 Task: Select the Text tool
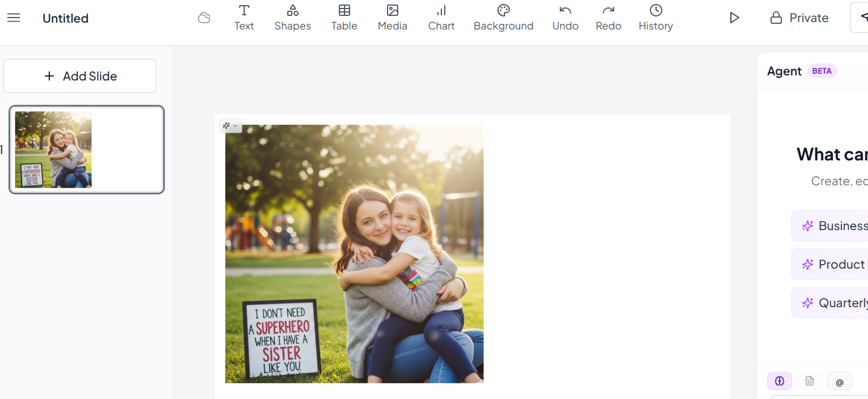(x=244, y=18)
